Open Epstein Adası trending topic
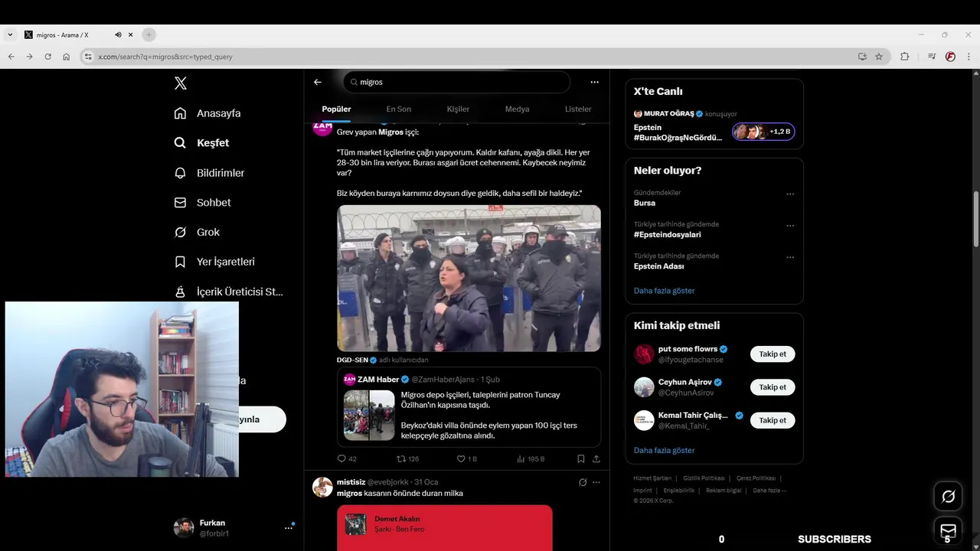This screenshot has height=551, width=980. click(658, 266)
